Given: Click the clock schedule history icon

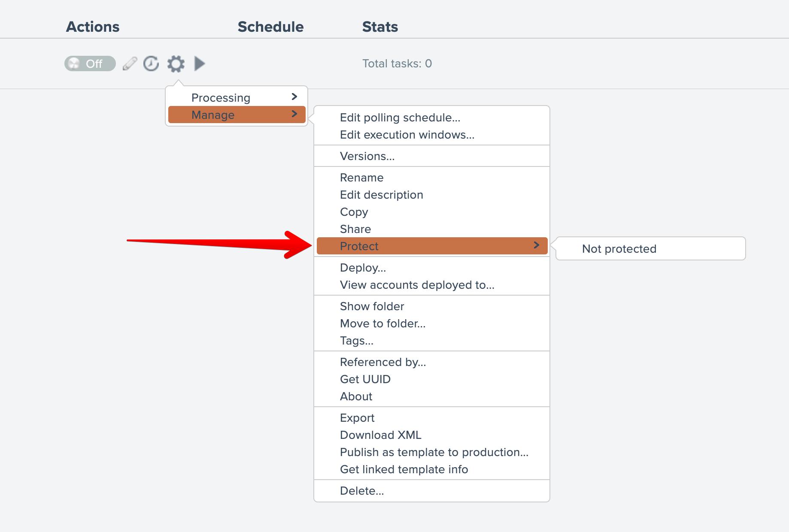Looking at the screenshot, I should point(151,63).
